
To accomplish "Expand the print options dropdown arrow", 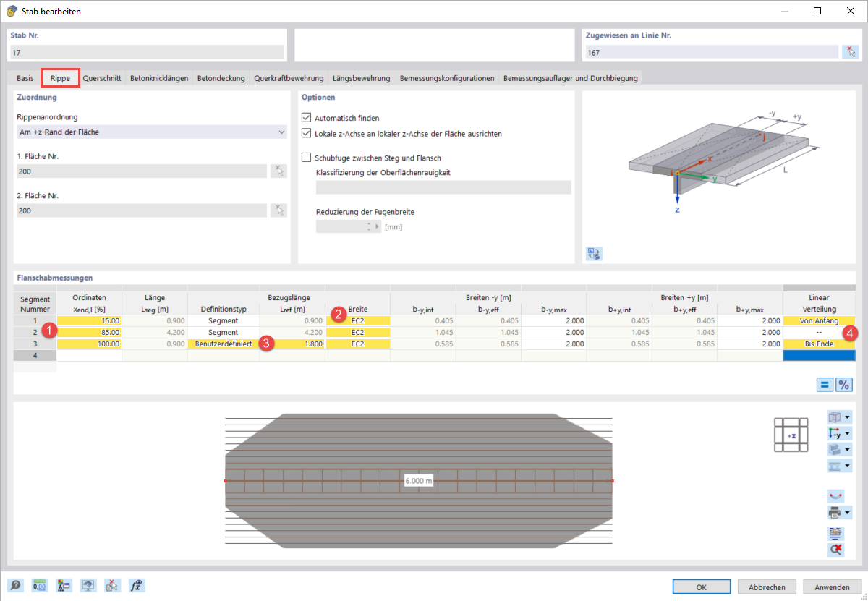I will tap(847, 513).
